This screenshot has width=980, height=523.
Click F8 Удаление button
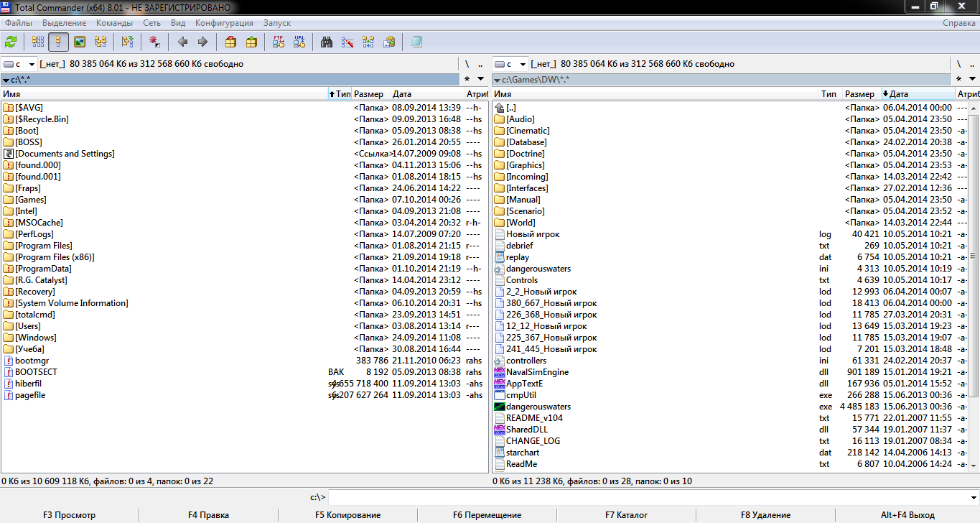coord(765,515)
